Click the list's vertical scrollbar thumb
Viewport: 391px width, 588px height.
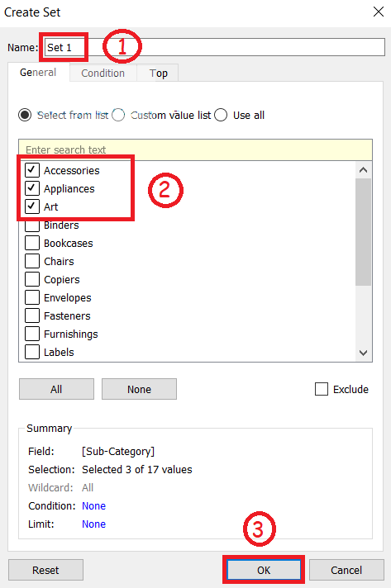pyautogui.click(x=363, y=232)
